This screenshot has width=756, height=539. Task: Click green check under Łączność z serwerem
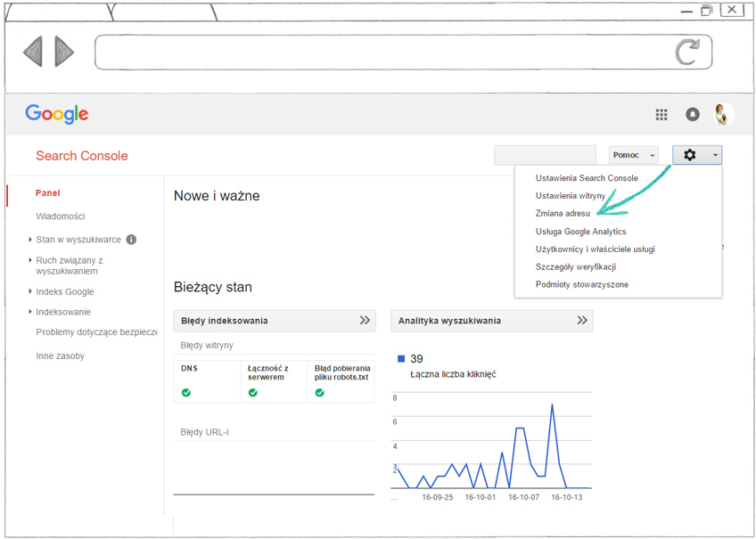[252, 393]
